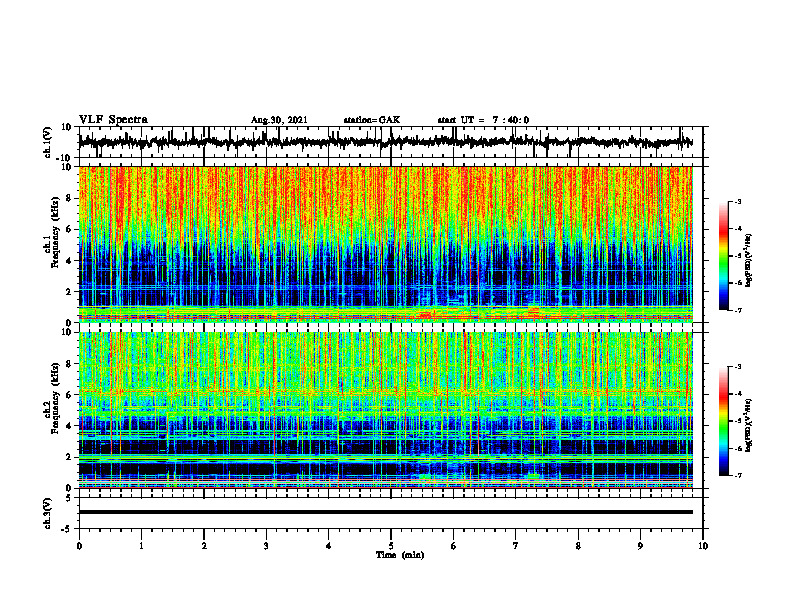Click the ch.1 spectrogram panel

tap(386, 244)
